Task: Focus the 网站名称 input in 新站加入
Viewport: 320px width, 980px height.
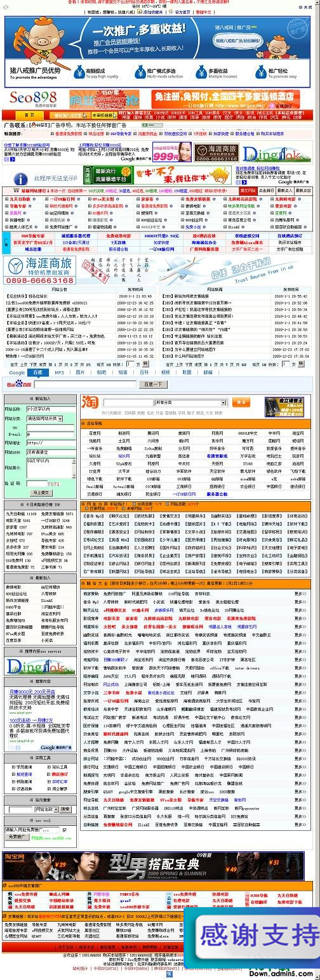Action: tap(51, 410)
